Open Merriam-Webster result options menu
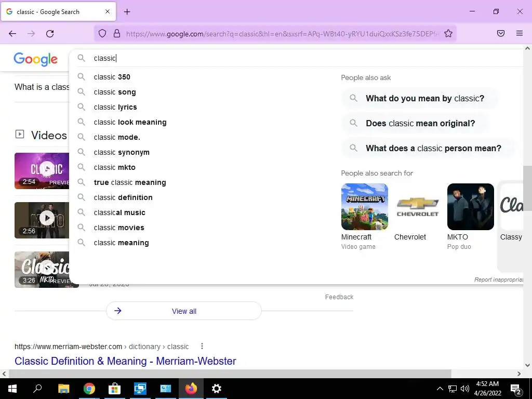 click(x=202, y=346)
